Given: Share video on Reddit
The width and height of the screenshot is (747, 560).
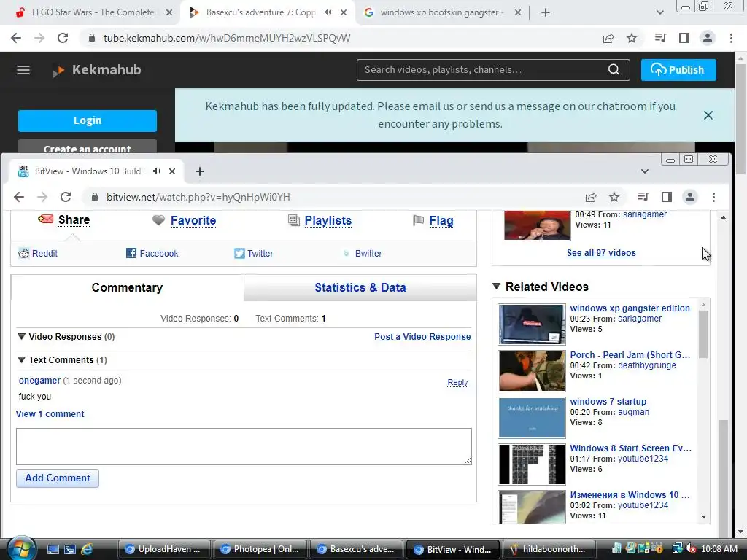Looking at the screenshot, I should pos(38,253).
